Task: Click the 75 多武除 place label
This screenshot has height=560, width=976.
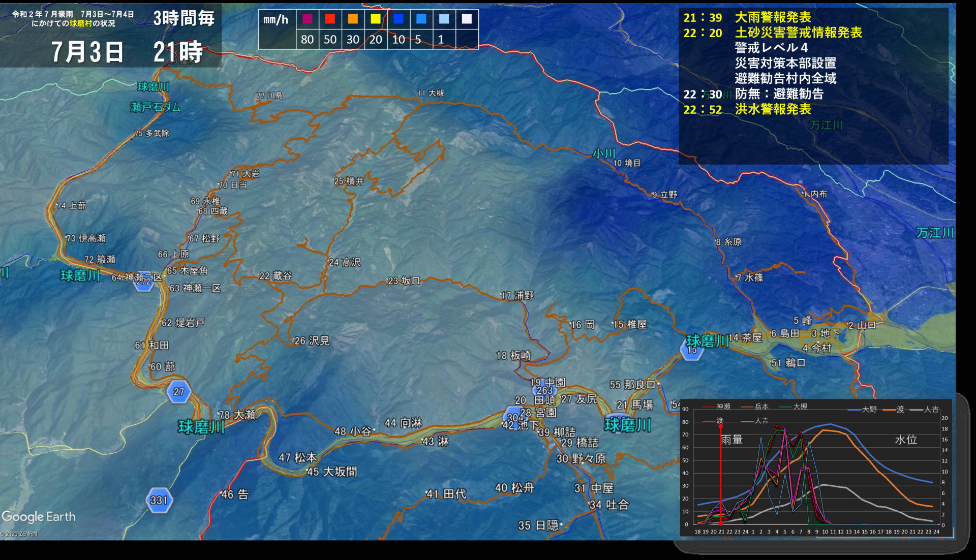Action: tap(152, 133)
